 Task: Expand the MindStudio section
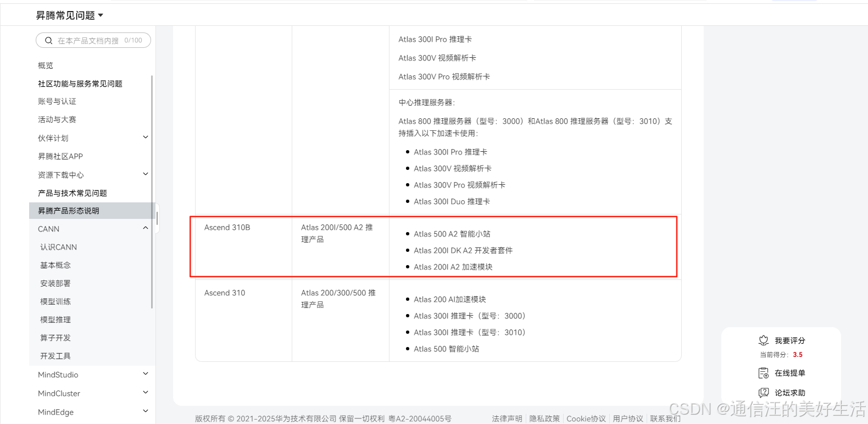pyautogui.click(x=146, y=374)
